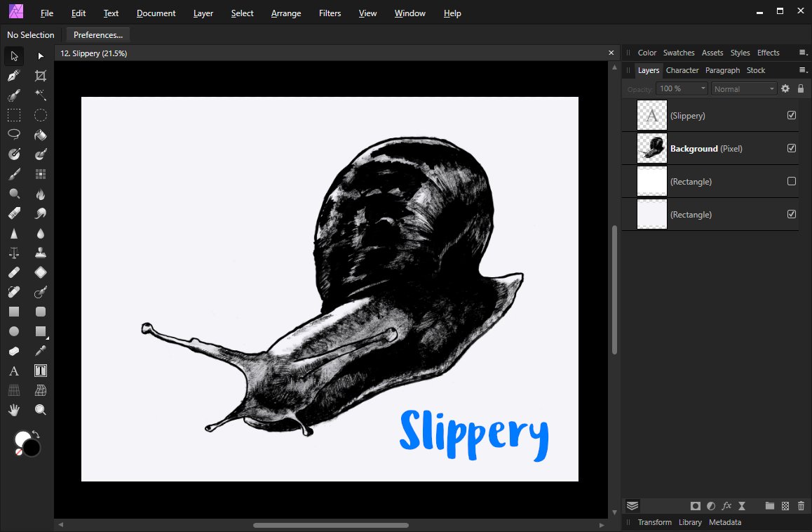This screenshot has height=532, width=812.
Task: Open the Color panel group options menu
Action: pos(803,53)
